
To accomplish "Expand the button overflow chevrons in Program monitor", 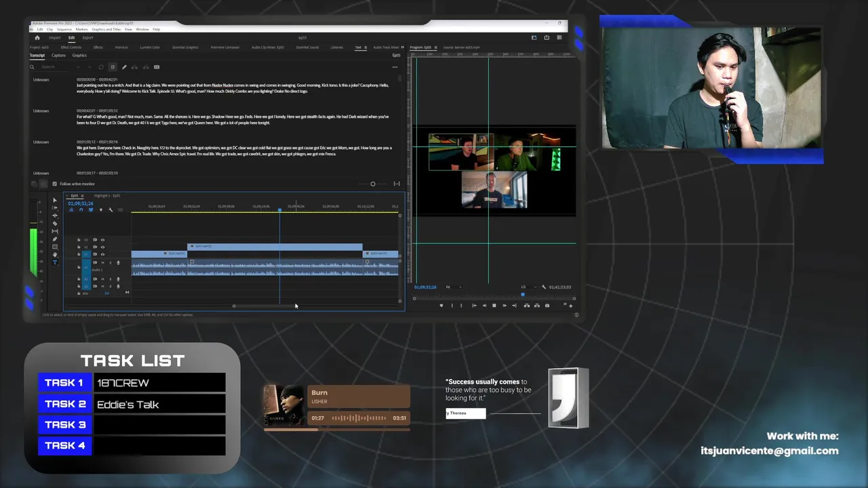I will click(565, 304).
